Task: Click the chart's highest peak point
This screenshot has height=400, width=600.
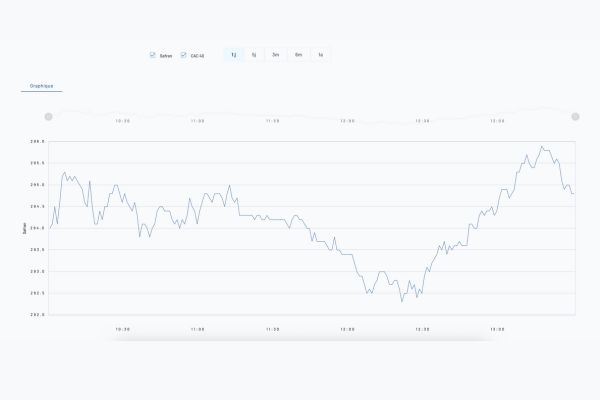Action: [x=542, y=146]
